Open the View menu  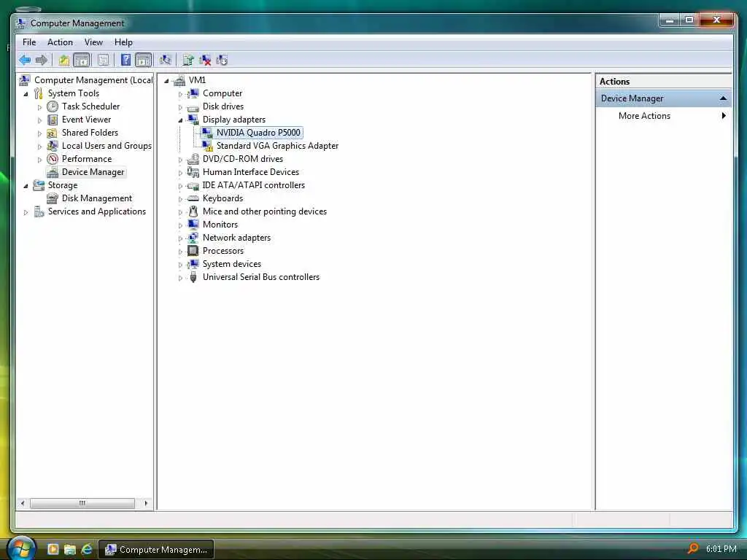pos(93,42)
